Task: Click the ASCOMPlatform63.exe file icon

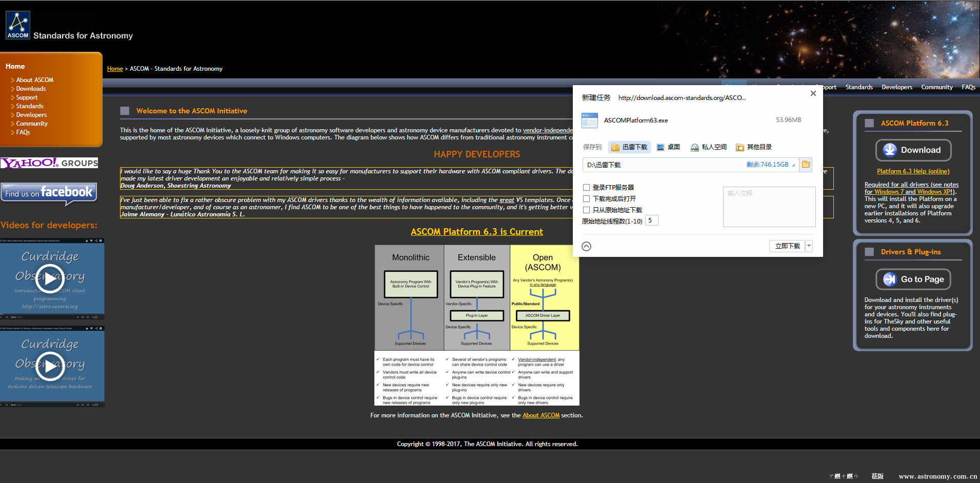Action: point(590,120)
